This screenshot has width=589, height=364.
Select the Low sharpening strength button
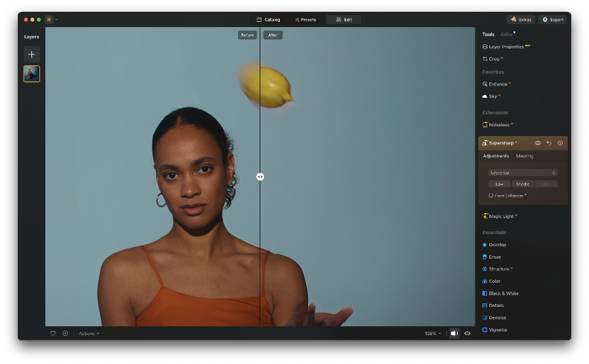499,184
